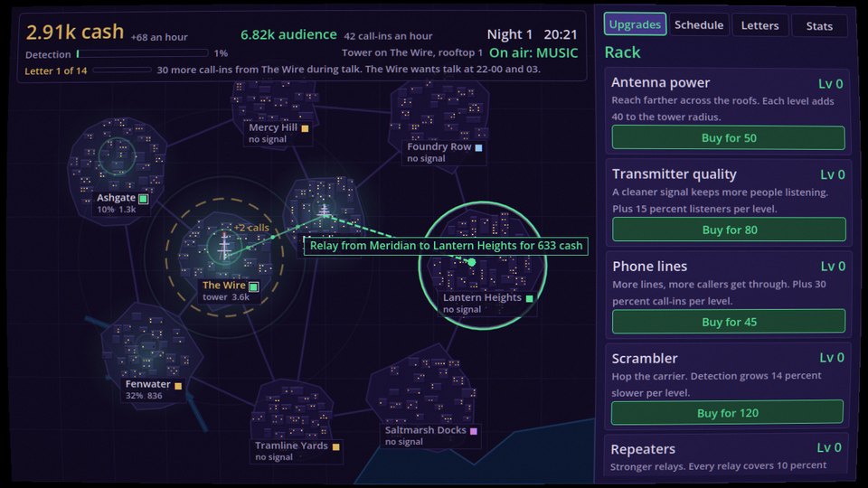
Task: Click the Repeaters upgrade heading
Action: click(x=643, y=449)
